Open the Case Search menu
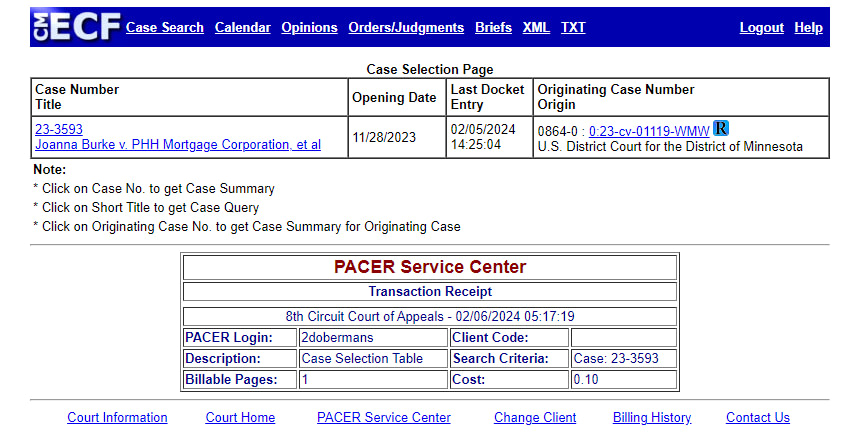The width and height of the screenshot is (856, 446). (165, 28)
